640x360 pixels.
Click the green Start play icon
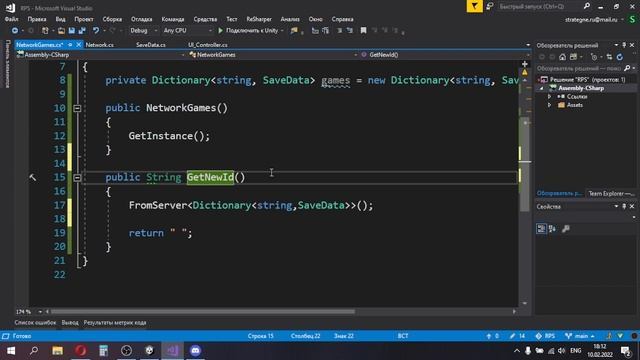click(220, 31)
